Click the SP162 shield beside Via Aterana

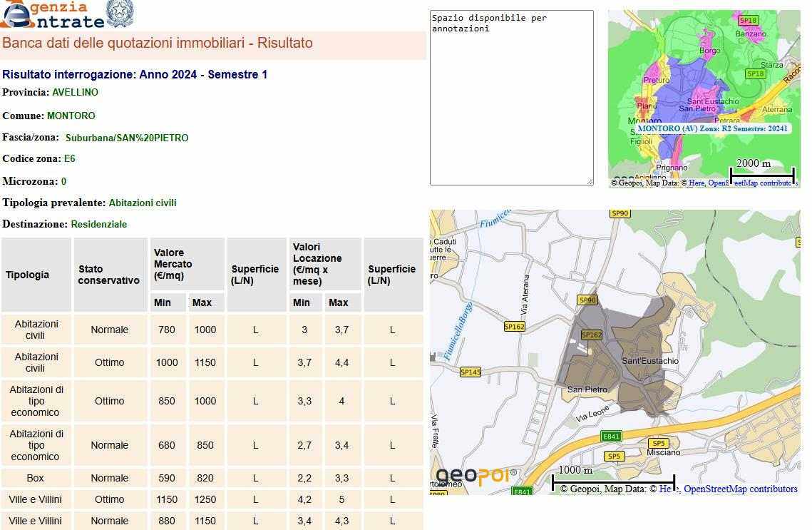(514, 327)
